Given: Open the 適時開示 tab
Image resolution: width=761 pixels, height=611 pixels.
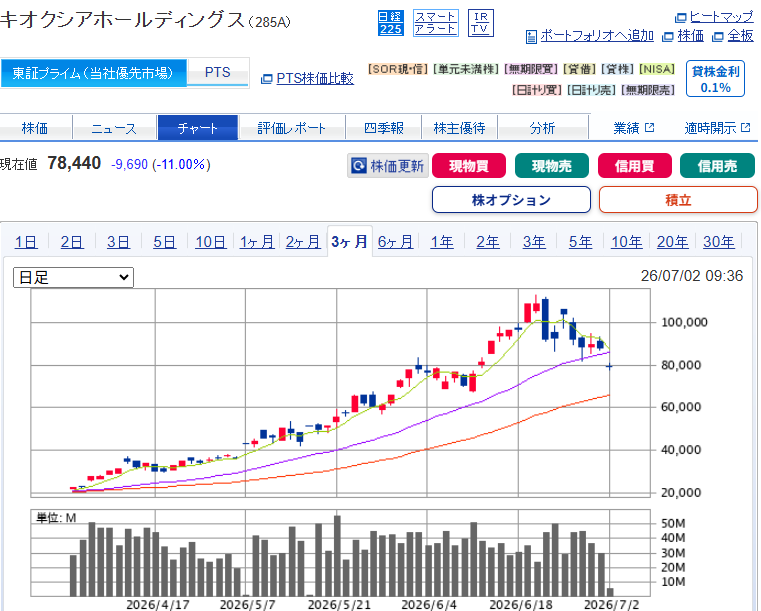Looking at the screenshot, I should coord(717,128).
